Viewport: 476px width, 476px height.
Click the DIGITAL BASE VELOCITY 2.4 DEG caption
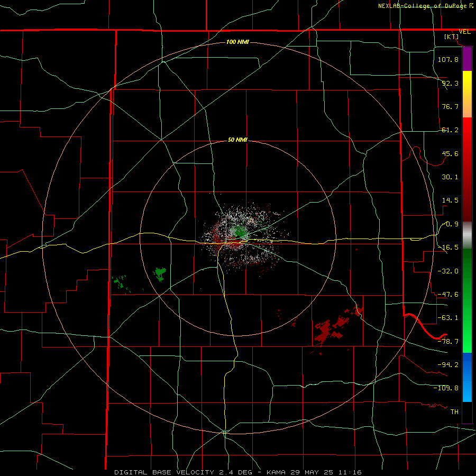click(183, 472)
